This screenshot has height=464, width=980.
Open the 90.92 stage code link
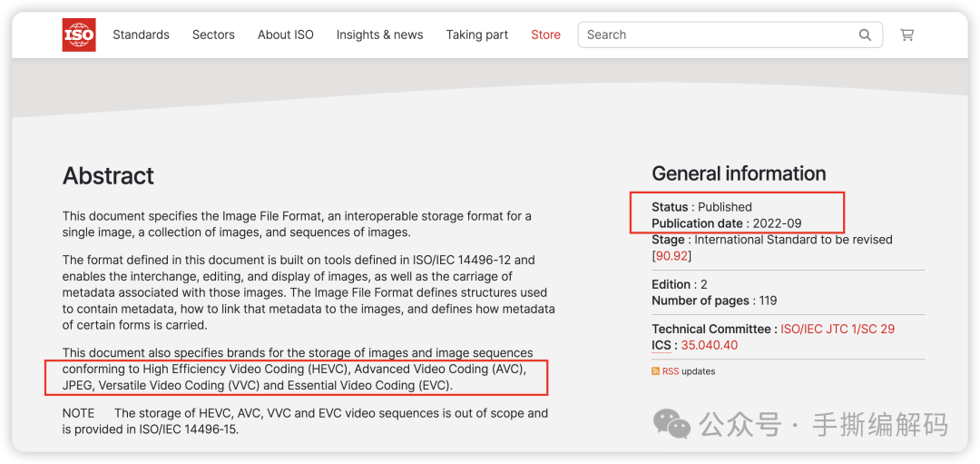671,256
